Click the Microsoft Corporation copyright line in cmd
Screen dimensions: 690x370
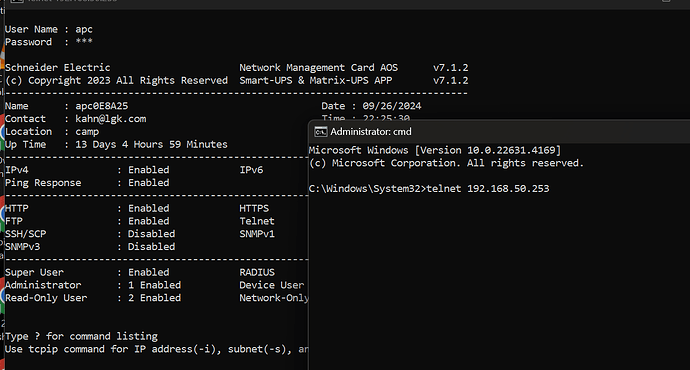446,163
